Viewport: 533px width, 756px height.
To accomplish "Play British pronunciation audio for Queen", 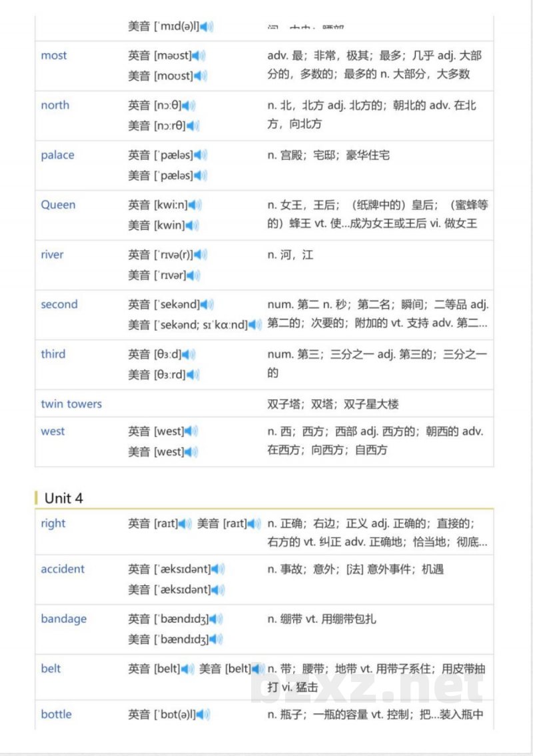I will click(x=195, y=205).
